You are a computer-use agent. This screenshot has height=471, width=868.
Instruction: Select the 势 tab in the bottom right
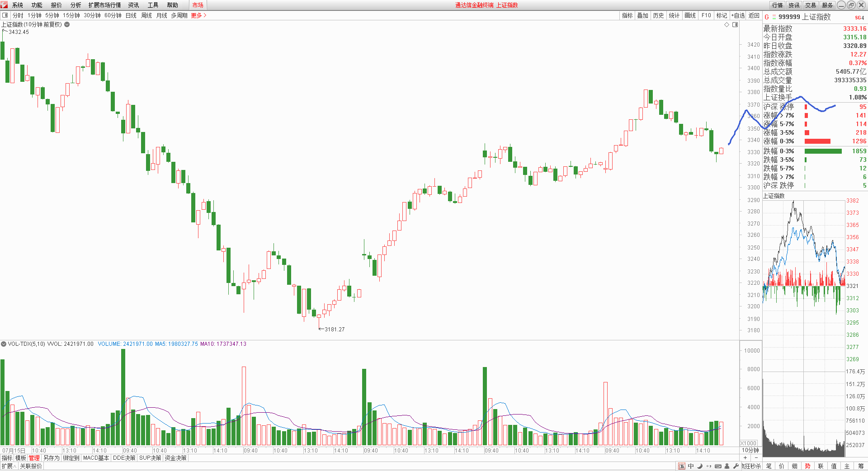807,466
